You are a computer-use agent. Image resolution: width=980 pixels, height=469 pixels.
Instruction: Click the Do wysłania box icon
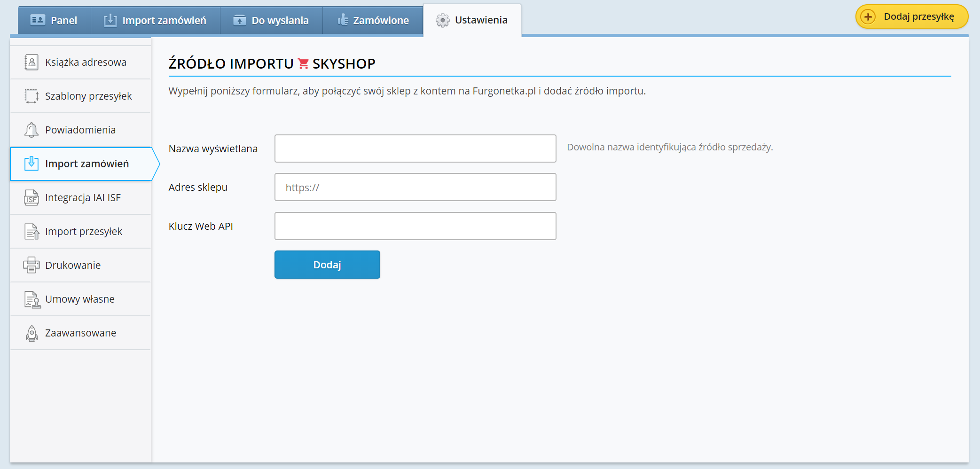pos(240,20)
